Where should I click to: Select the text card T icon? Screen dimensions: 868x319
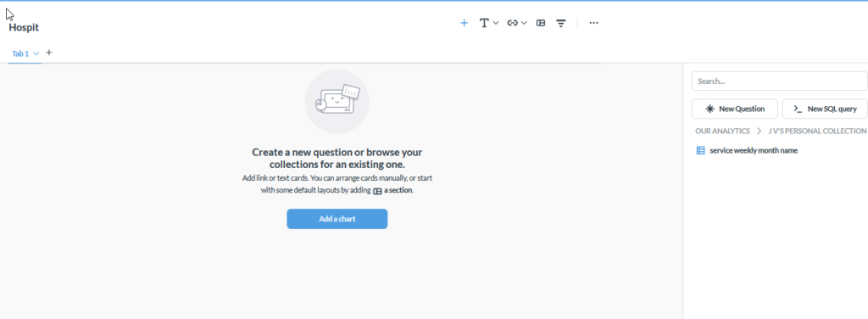coord(484,23)
